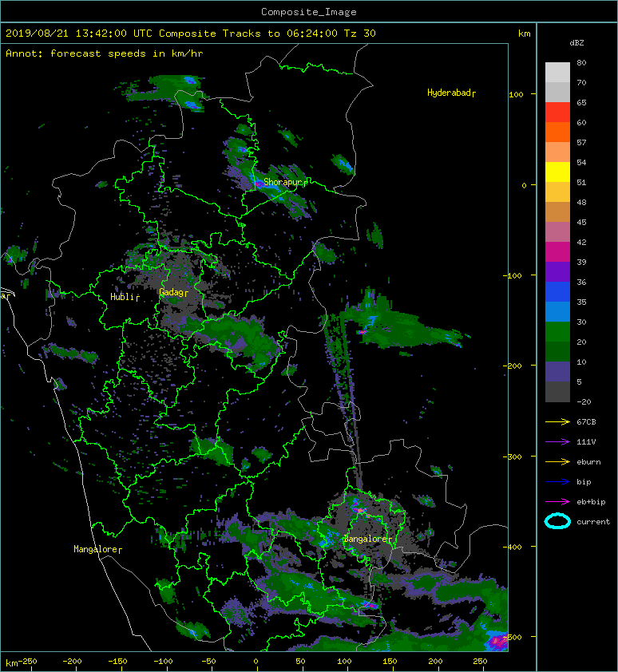Pick the light orange 54–57 dBZ swatch

tap(557, 152)
